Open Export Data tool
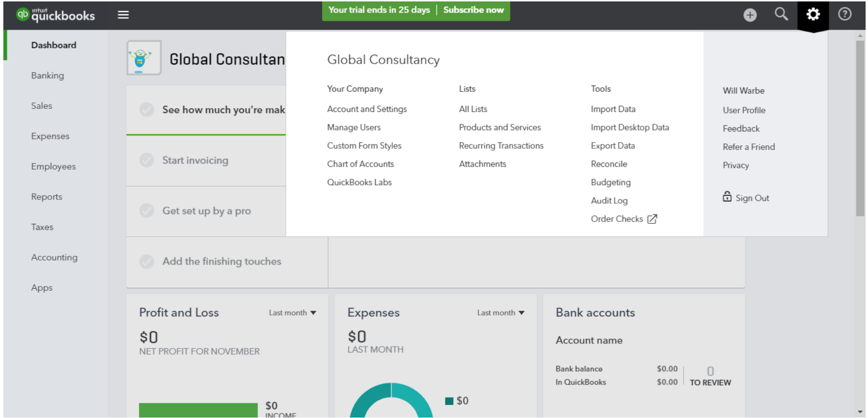The height and width of the screenshot is (418, 868). tap(613, 145)
